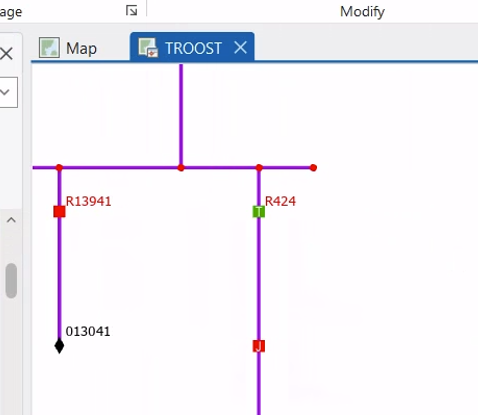Click the Map tab icon
This screenshot has width=478, height=415.
click(x=49, y=48)
